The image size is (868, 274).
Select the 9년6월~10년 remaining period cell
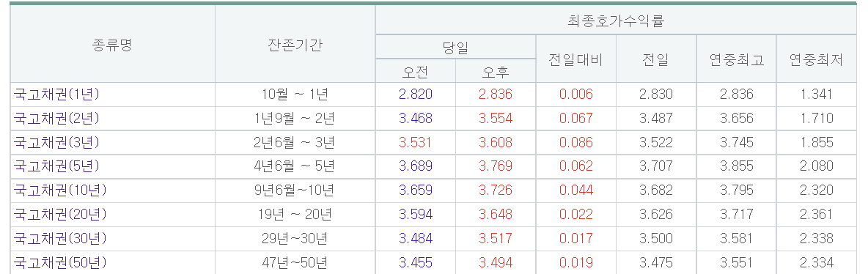[295, 190]
